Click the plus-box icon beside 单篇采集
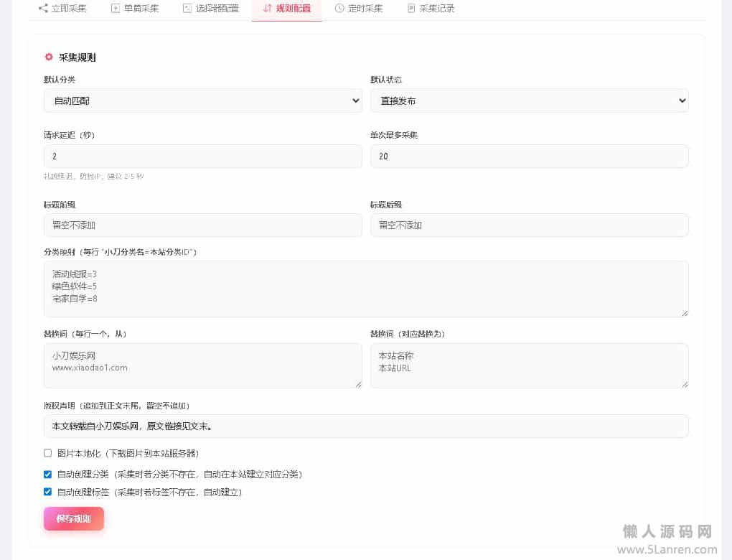Viewport: 732px width, 560px height. click(116, 8)
